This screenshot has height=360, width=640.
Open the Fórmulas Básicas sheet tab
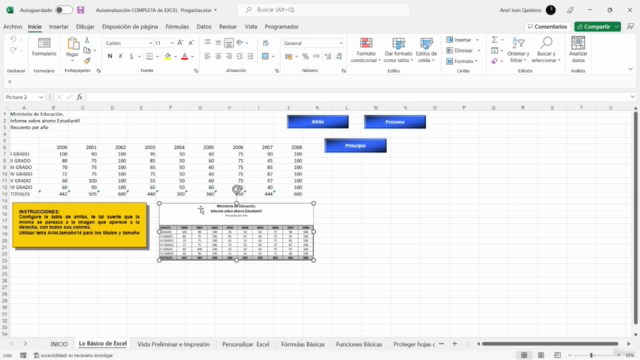[x=303, y=344]
